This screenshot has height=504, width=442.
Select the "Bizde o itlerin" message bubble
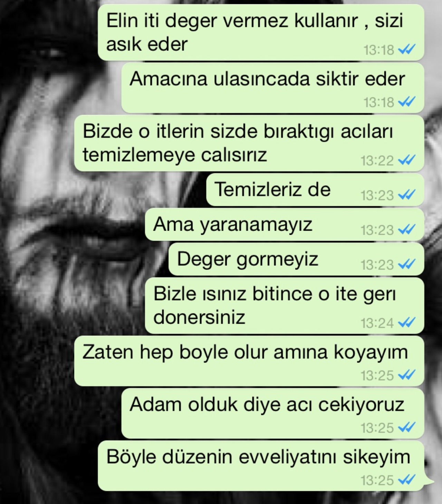[249, 143]
